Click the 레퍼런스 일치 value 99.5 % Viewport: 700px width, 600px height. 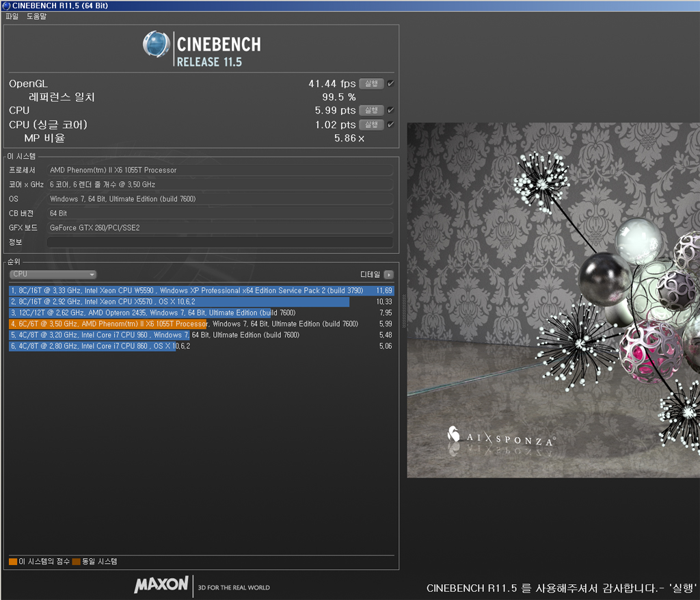[x=339, y=97]
